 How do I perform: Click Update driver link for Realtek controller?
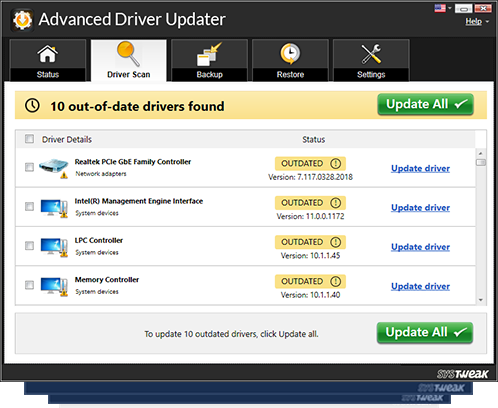[420, 168]
